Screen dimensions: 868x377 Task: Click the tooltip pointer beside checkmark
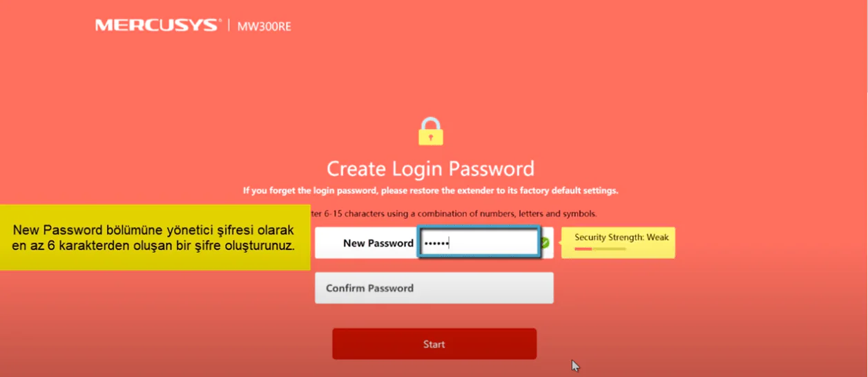coord(558,243)
